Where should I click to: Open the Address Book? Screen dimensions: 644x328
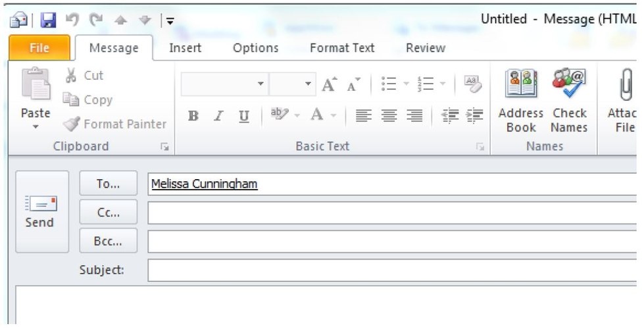coord(521,102)
